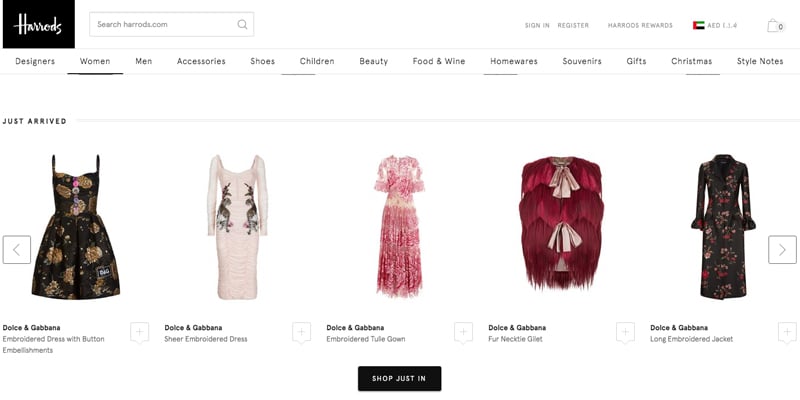Click the Search harrods.com field
This screenshot has width=800, height=400.
(160, 24)
